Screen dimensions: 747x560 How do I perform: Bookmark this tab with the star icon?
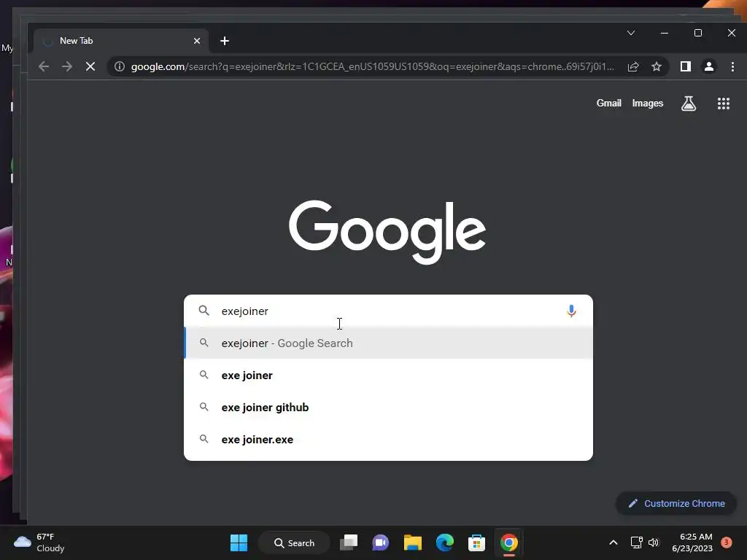(x=657, y=66)
